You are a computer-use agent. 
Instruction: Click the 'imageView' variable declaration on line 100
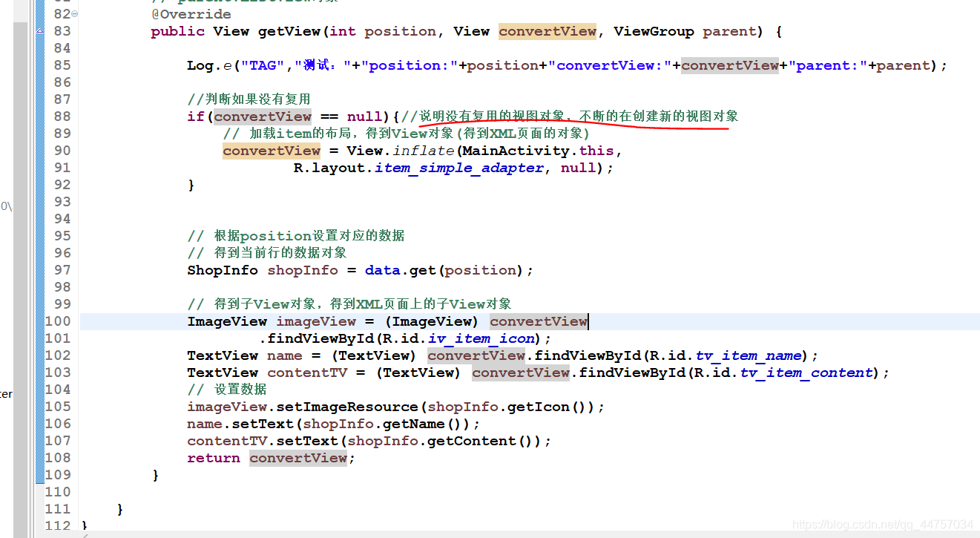tap(316, 321)
